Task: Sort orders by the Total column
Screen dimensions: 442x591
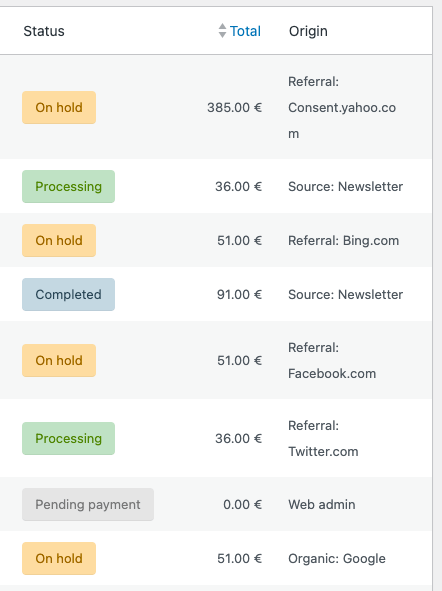Action: (x=245, y=31)
